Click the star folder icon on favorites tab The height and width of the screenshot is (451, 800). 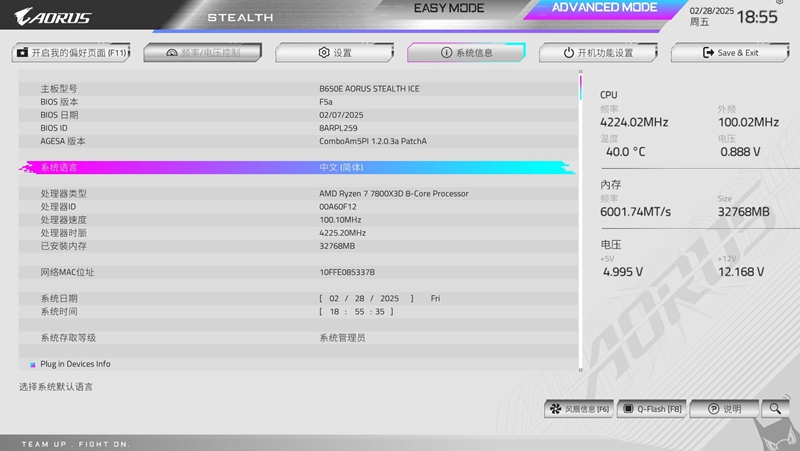22,53
